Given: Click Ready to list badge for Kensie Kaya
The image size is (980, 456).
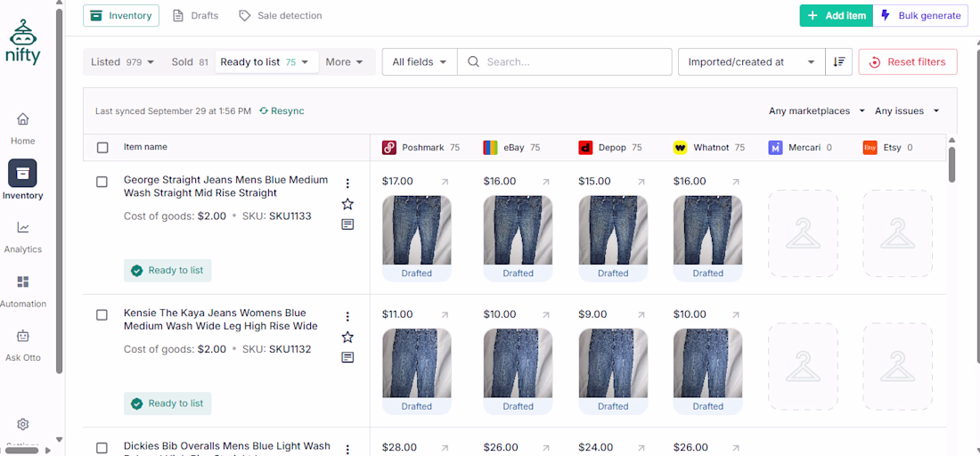Looking at the screenshot, I should [x=167, y=403].
